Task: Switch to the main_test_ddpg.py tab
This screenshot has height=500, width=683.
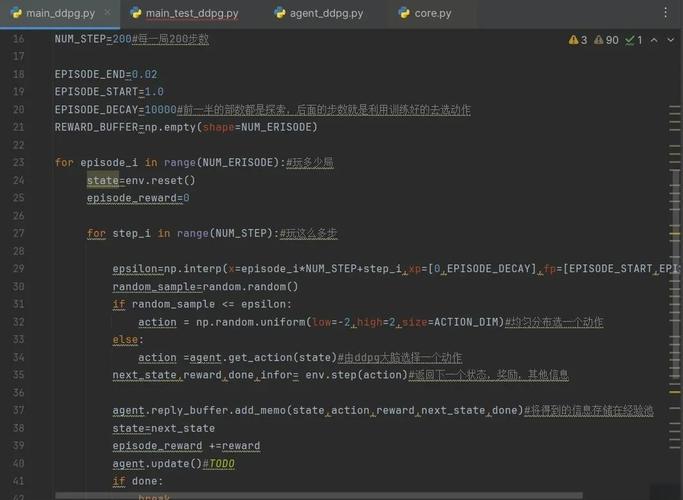Action: click(x=191, y=14)
